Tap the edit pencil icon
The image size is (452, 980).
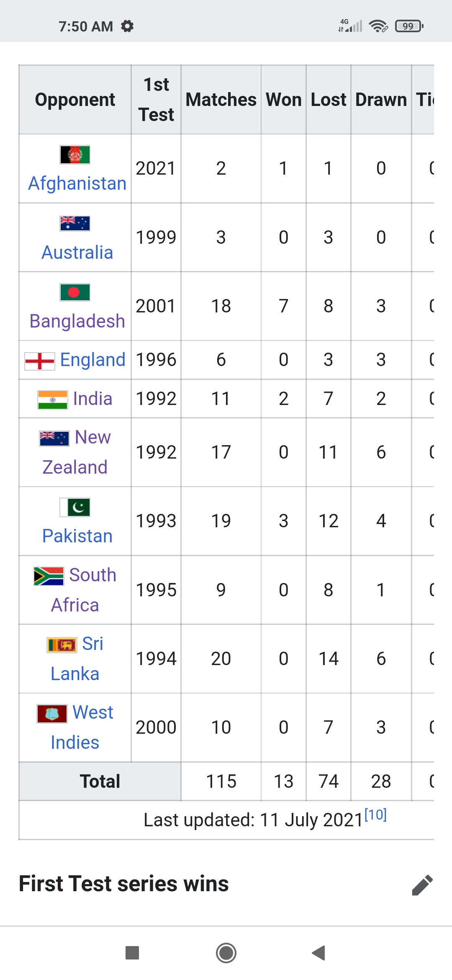pos(422,885)
